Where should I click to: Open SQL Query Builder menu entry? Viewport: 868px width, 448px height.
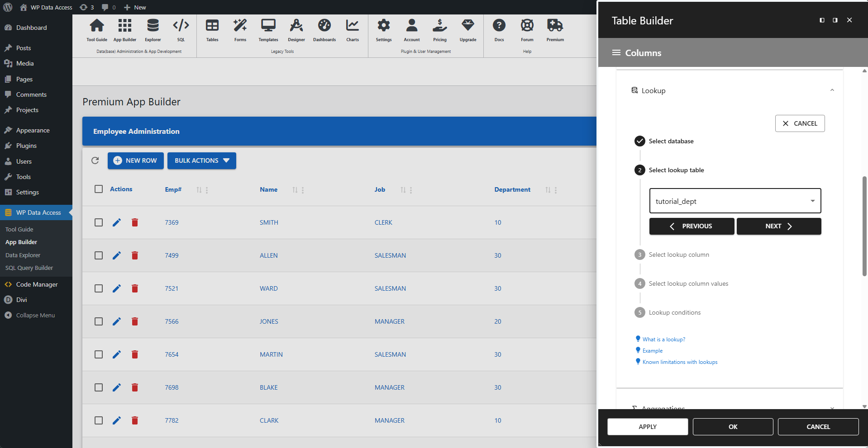point(29,268)
